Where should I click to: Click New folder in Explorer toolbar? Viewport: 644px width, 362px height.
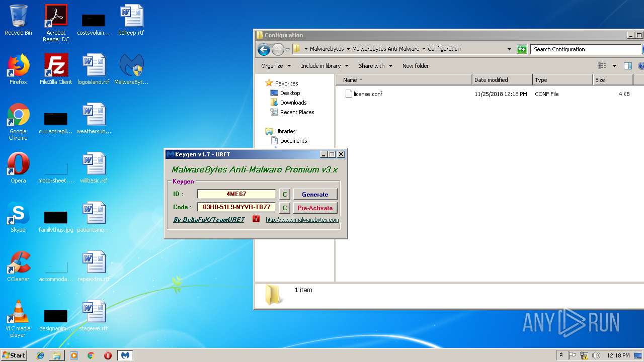coord(416,66)
